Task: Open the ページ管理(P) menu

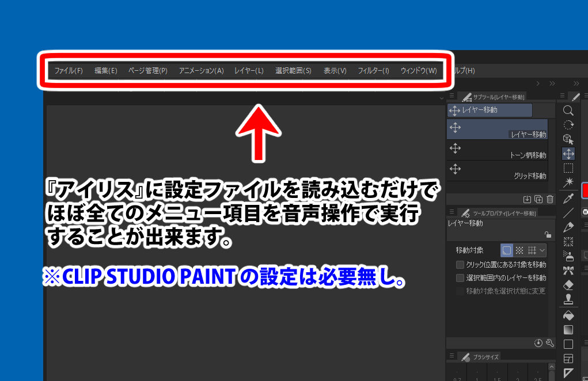Action: pyautogui.click(x=148, y=71)
